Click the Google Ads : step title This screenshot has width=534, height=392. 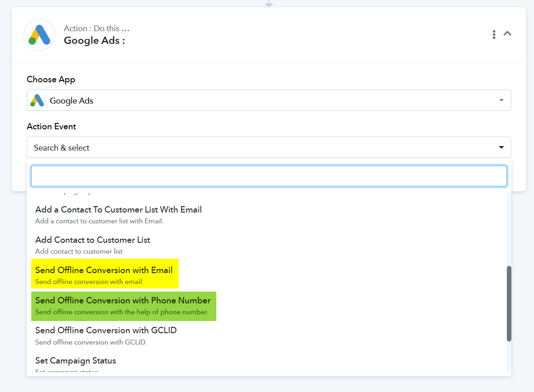click(x=94, y=41)
